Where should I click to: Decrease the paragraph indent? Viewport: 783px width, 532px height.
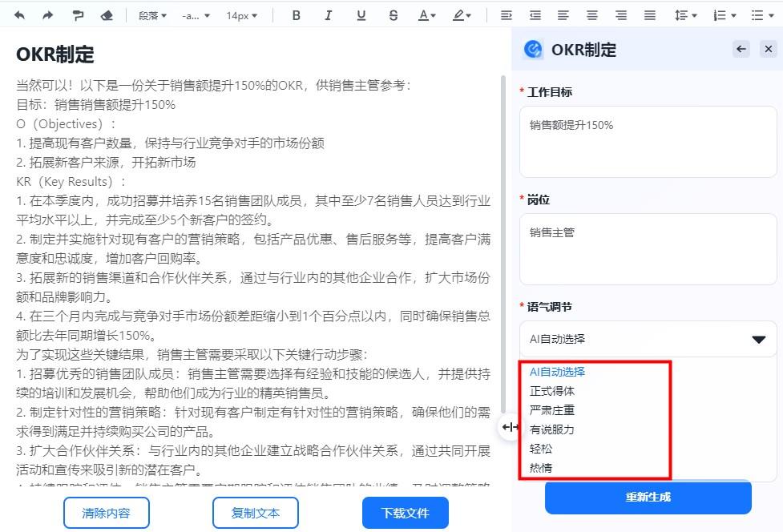tap(534, 14)
